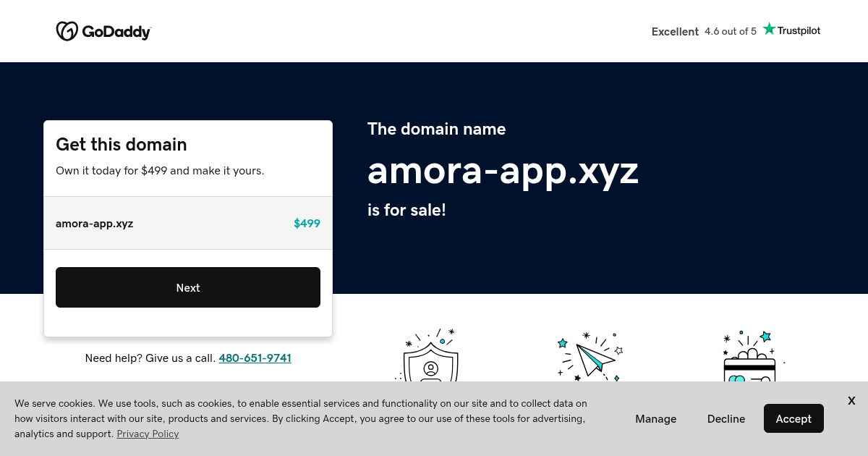Open the Manage cookies options
Screen dimensions: 868x456
(655, 418)
